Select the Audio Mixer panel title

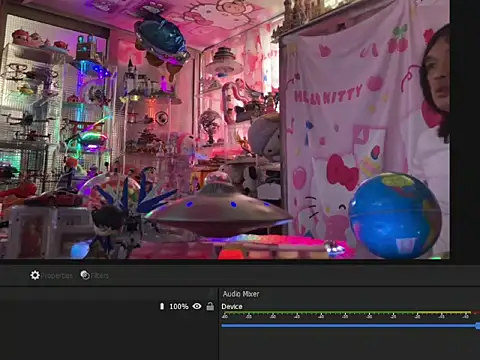tap(241, 294)
